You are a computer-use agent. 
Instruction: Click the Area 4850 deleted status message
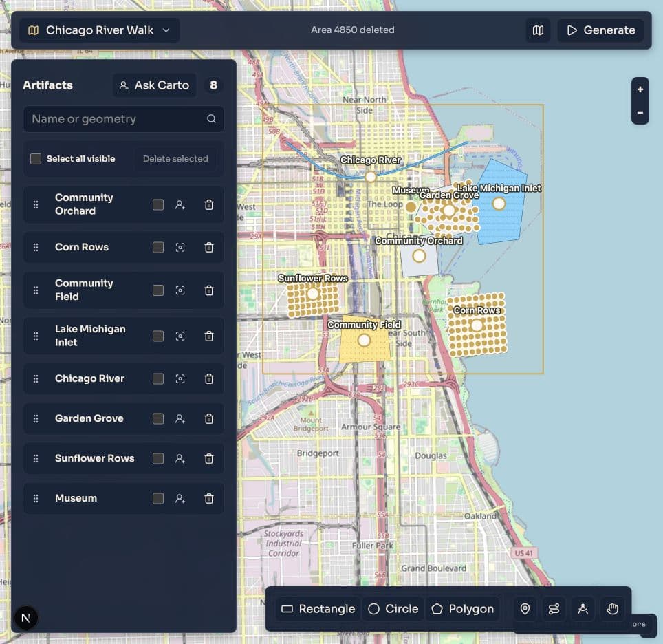tap(353, 30)
